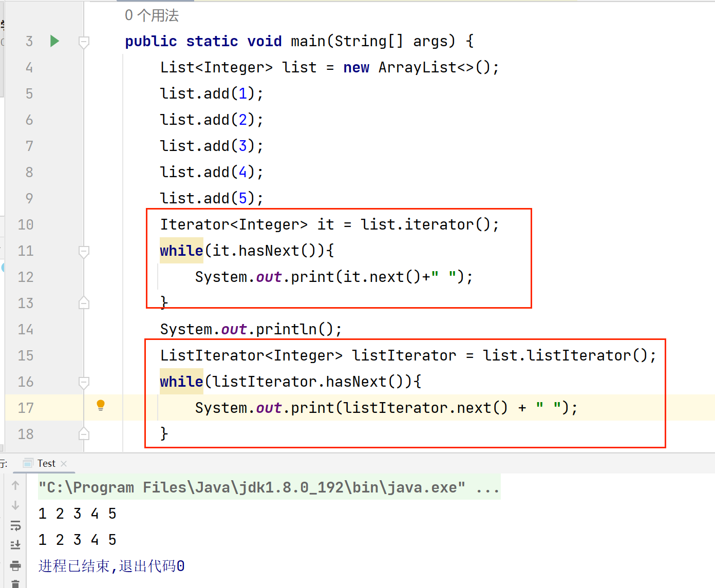Click 'listIterator.hasNext()' on line 16
Screen dimensions: 715x588
pos(308,382)
